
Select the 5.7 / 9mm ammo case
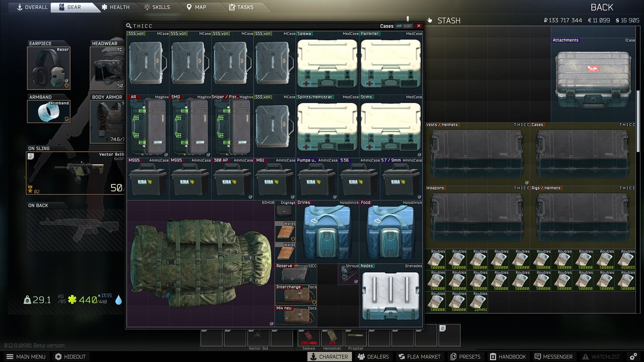[x=402, y=179]
